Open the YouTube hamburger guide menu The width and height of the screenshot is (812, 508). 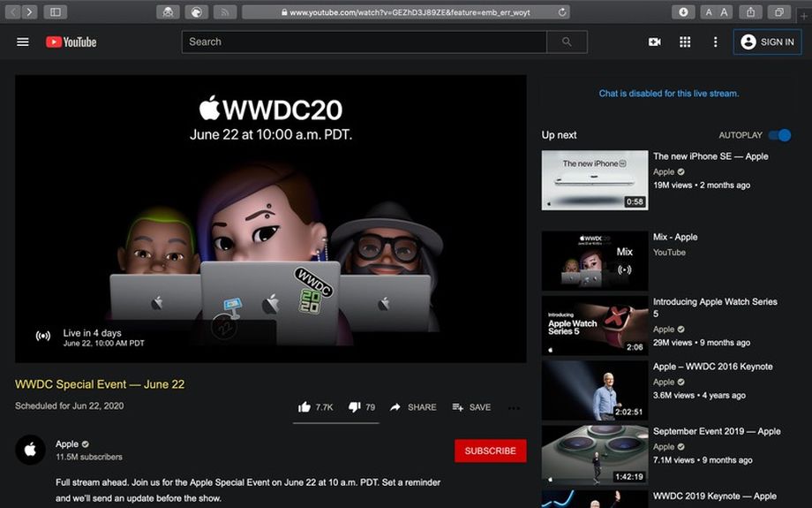(23, 42)
